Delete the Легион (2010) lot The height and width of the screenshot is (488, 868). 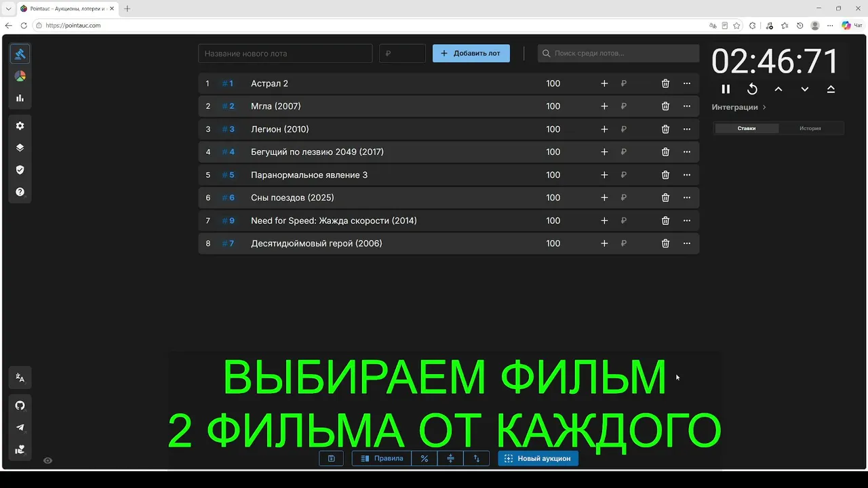665,129
